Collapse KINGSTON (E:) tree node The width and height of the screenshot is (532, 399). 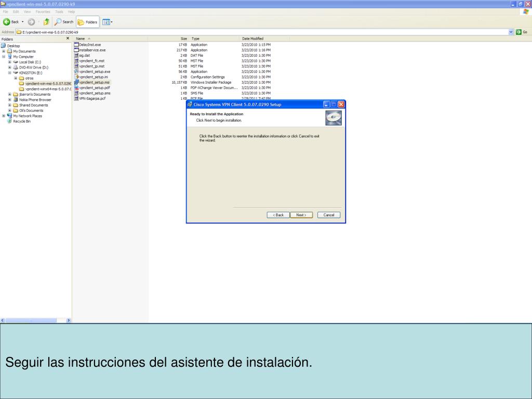(9, 73)
